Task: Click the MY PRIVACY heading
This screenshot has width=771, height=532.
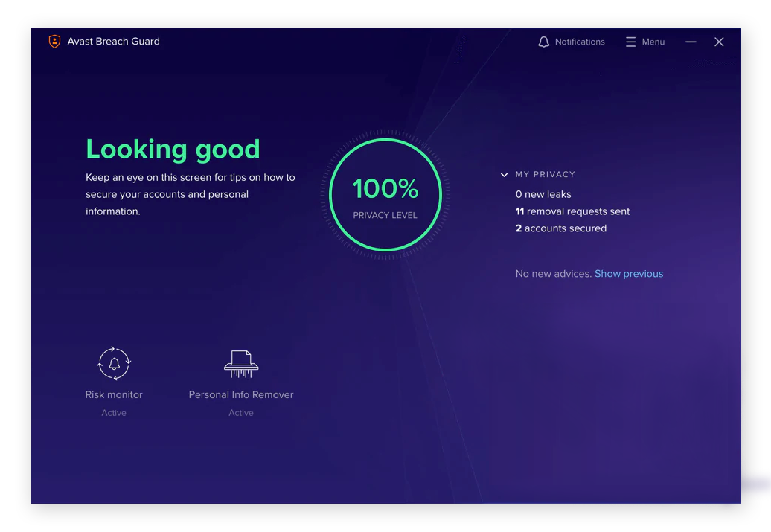Action: (546, 175)
